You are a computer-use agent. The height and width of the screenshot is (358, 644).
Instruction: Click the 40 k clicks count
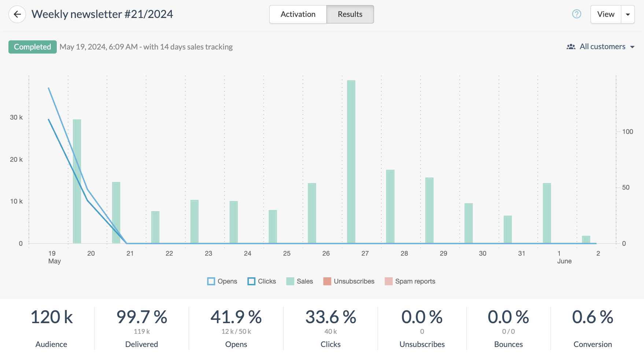pyautogui.click(x=331, y=332)
